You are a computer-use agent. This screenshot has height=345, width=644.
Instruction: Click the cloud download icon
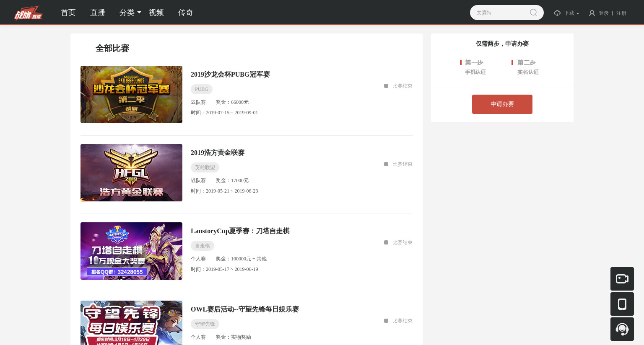click(x=557, y=13)
